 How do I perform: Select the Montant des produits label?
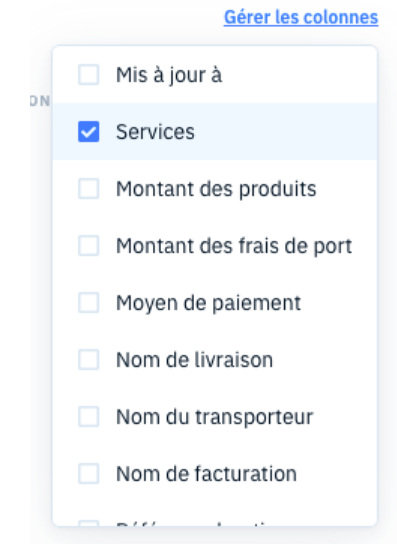click(216, 189)
